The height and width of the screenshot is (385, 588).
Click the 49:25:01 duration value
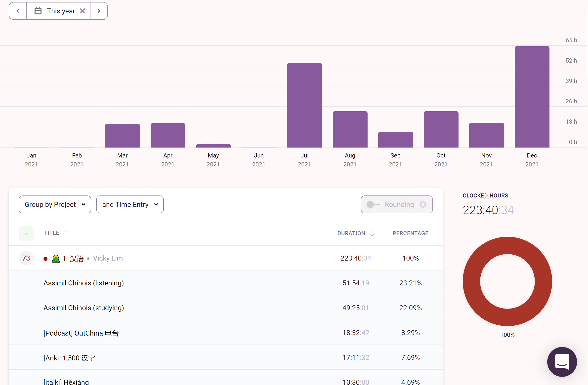point(356,308)
